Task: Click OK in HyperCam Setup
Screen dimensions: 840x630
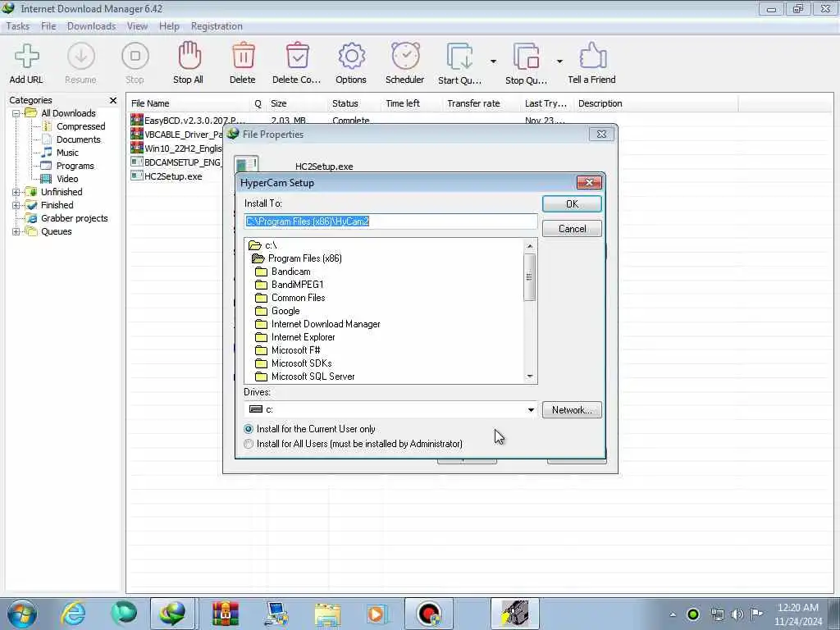Action: (572, 204)
